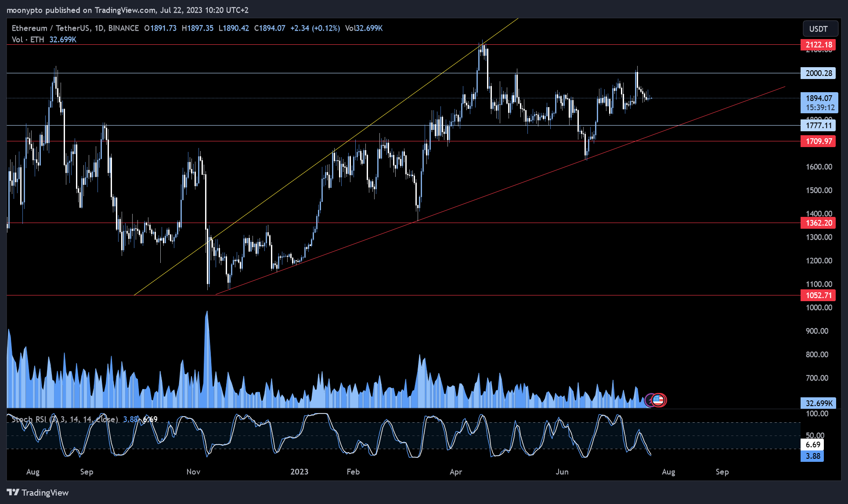Click the current price label 1894.07

pyautogui.click(x=819, y=98)
